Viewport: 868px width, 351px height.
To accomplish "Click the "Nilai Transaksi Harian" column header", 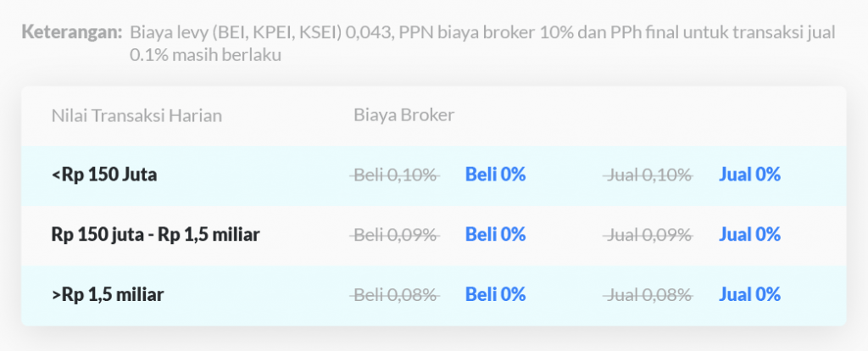I will coord(136,115).
